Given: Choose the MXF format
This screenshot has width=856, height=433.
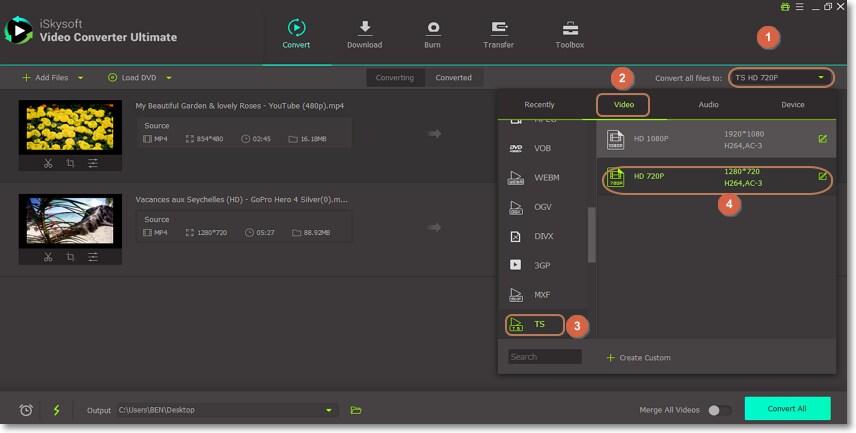Looking at the screenshot, I should (x=542, y=295).
